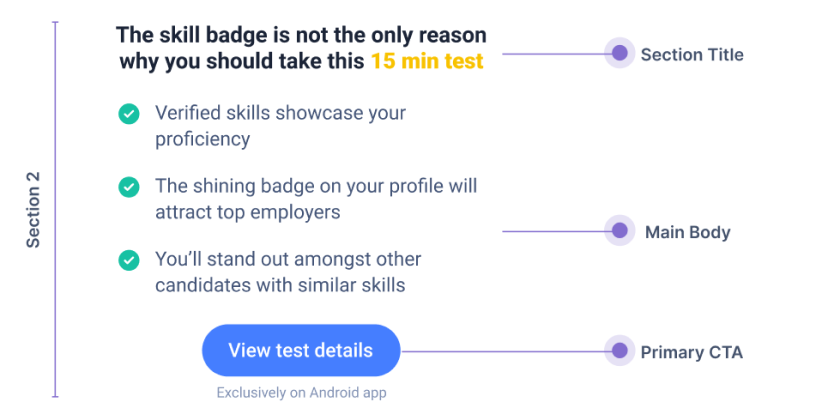Click the connector line leading to Section Title
822x414 pixels.
(x=555, y=54)
